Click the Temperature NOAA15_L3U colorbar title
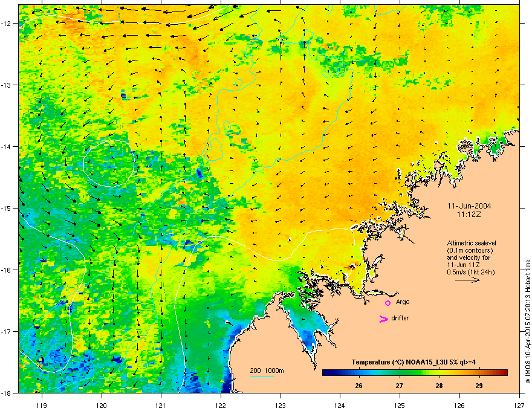 pos(414,362)
